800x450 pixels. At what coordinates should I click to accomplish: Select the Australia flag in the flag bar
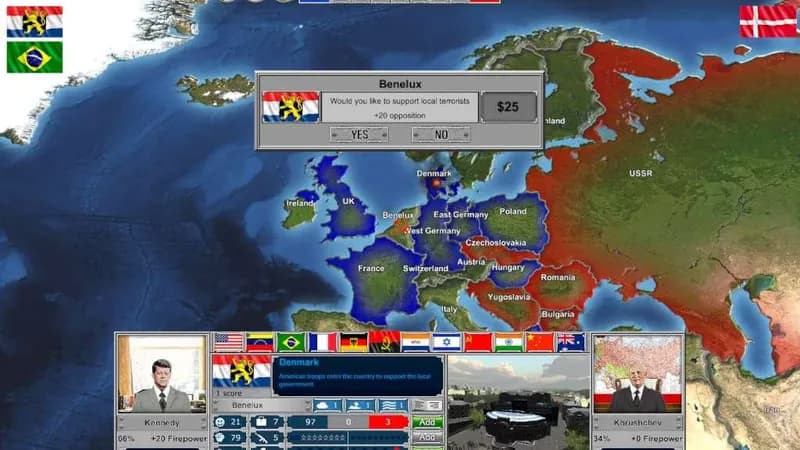(571, 342)
